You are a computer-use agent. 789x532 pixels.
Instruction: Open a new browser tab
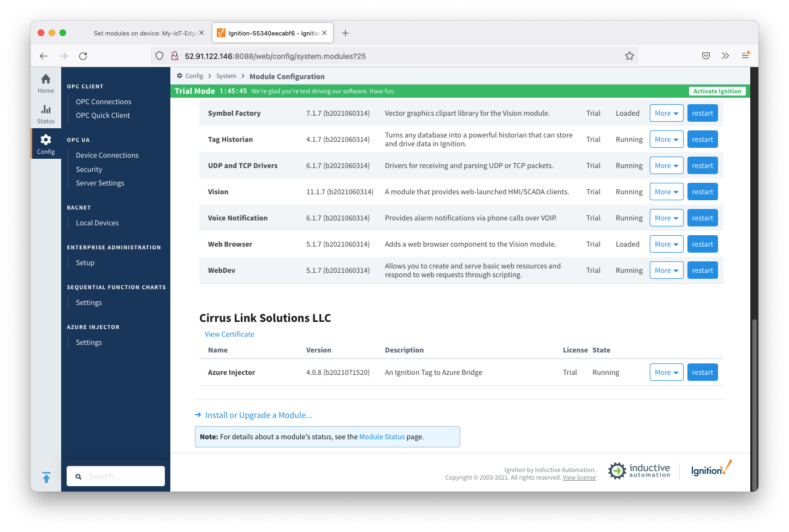click(345, 33)
